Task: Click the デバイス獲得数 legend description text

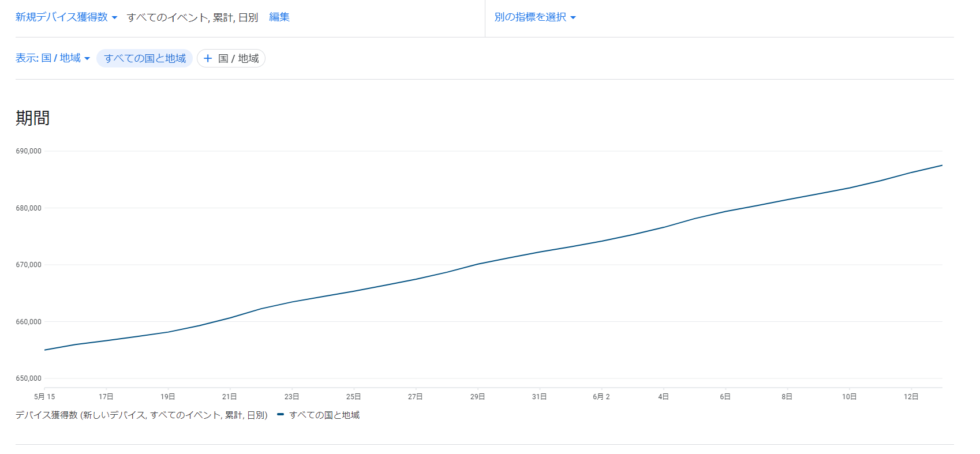Action: coord(141,415)
